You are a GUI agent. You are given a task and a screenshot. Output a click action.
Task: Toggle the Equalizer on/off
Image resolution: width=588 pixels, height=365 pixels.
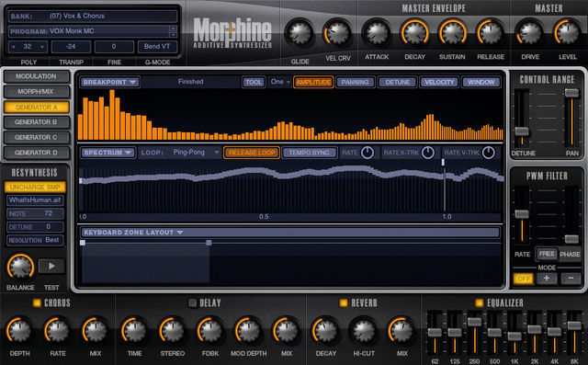click(480, 302)
